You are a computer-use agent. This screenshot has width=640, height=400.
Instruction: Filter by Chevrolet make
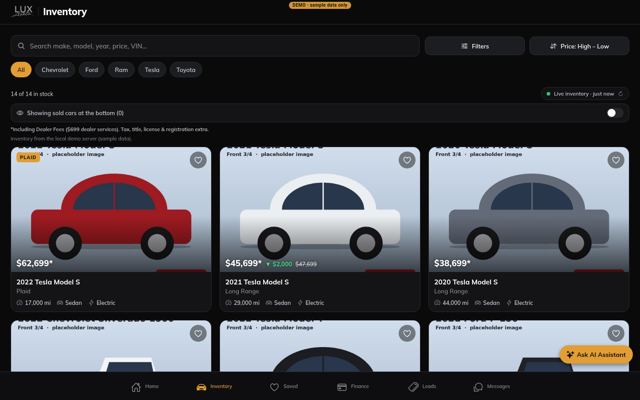[55, 70]
